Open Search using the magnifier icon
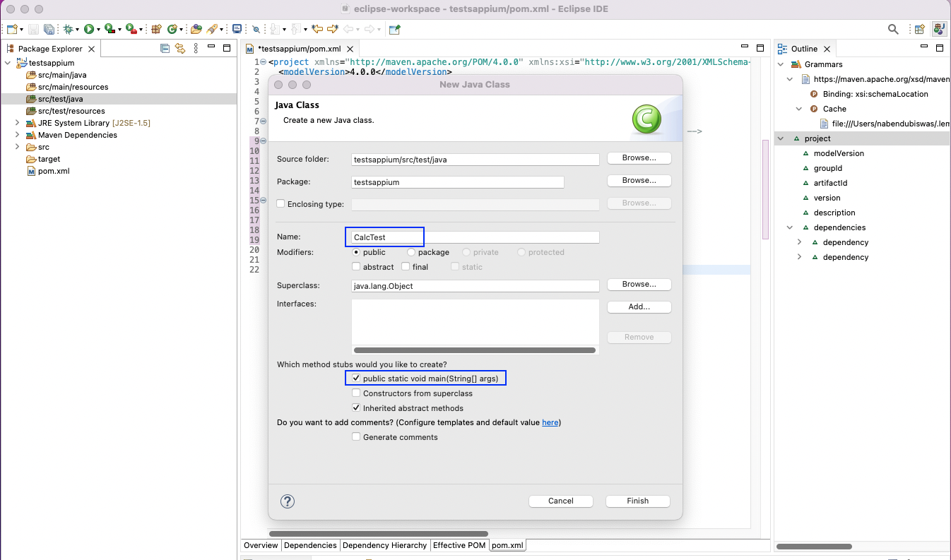Viewport: 951px width, 560px height. point(892,28)
